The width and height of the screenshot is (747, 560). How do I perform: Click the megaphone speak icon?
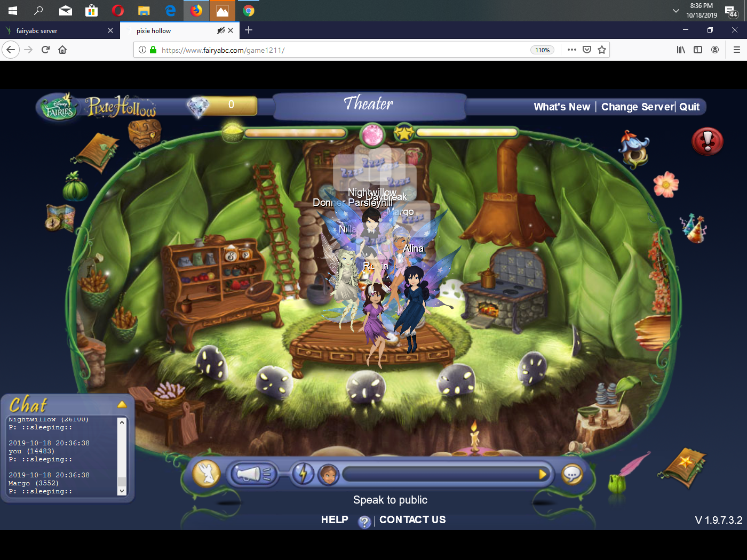(x=253, y=474)
